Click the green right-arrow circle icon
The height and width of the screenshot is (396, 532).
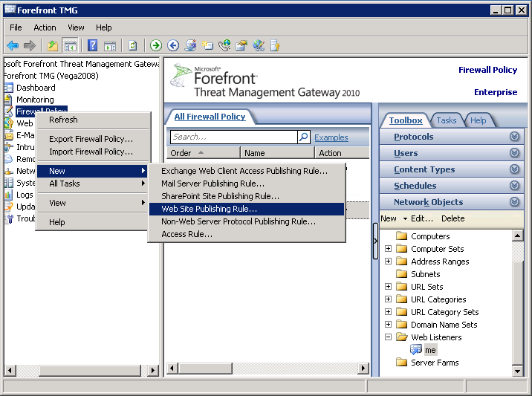(155, 45)
